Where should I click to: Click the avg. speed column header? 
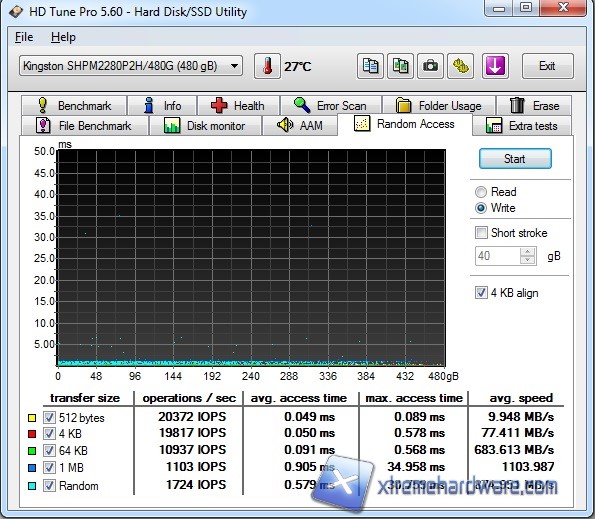point(521,398)
